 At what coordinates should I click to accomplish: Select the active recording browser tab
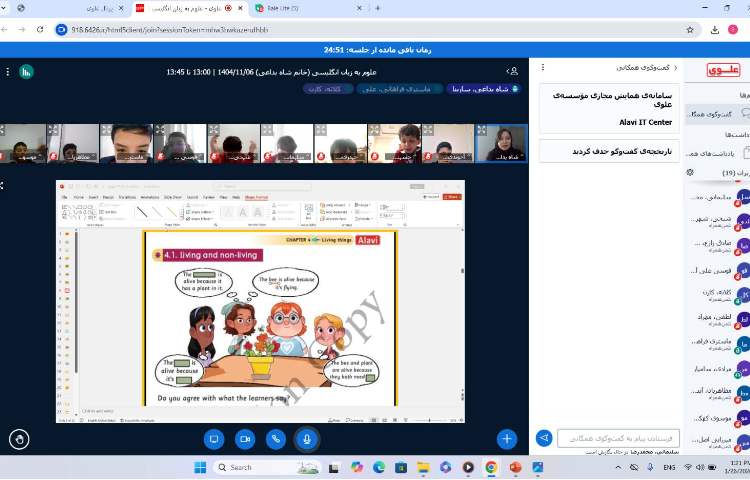click(189, 8)
